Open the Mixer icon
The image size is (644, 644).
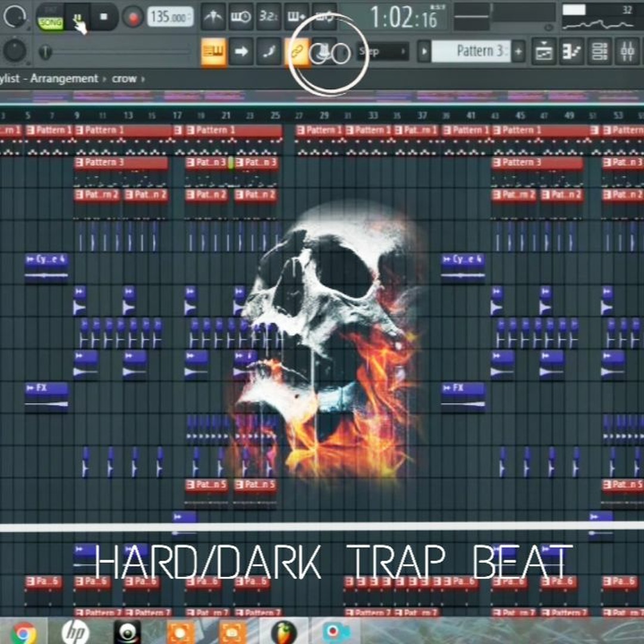tap(627, 52)
